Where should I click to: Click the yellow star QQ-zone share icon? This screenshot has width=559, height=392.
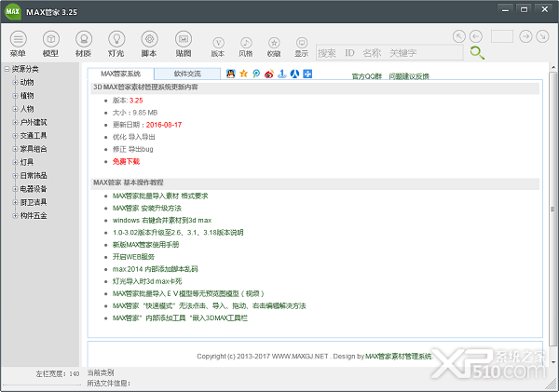click(x=244, y=74)
